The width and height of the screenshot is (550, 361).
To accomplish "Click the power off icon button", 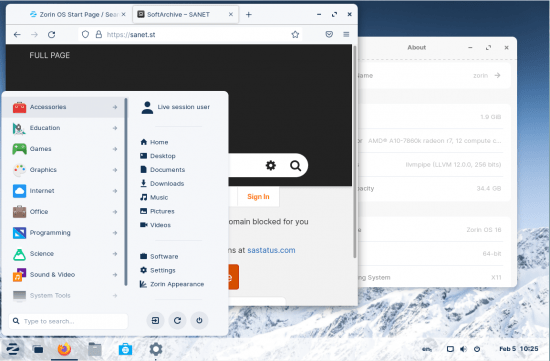I will (199, 320).
